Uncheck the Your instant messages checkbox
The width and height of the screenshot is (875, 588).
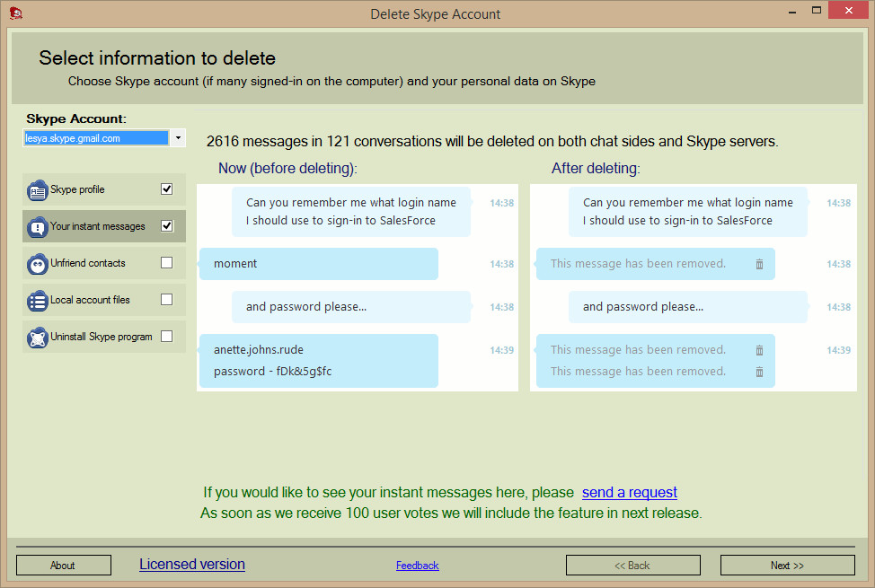[x=166, y=226]
